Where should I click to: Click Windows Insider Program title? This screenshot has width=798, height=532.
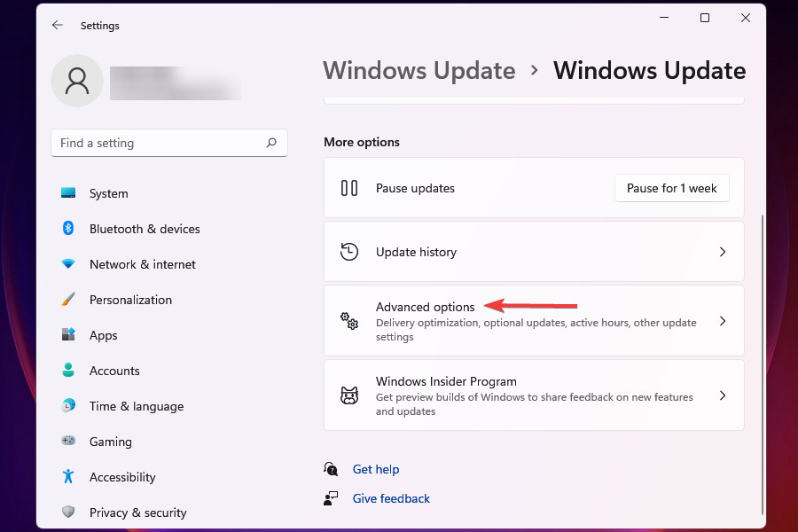(x=446, y=381)
